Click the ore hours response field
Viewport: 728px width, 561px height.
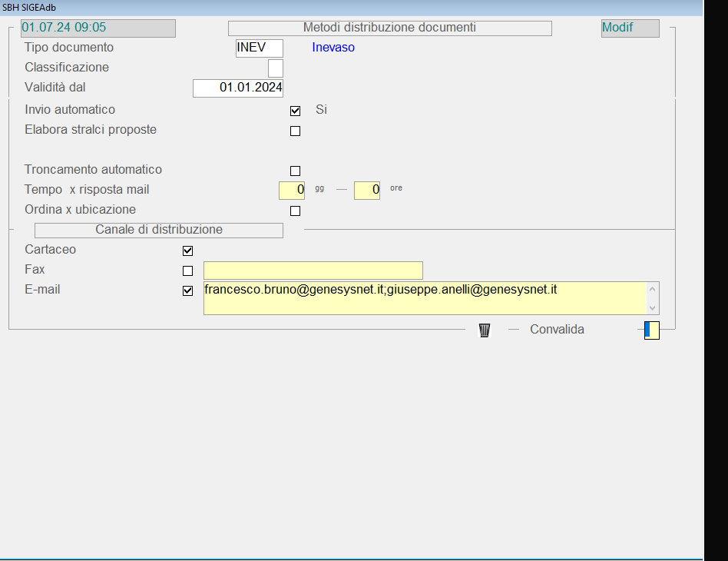pos(367,189)
